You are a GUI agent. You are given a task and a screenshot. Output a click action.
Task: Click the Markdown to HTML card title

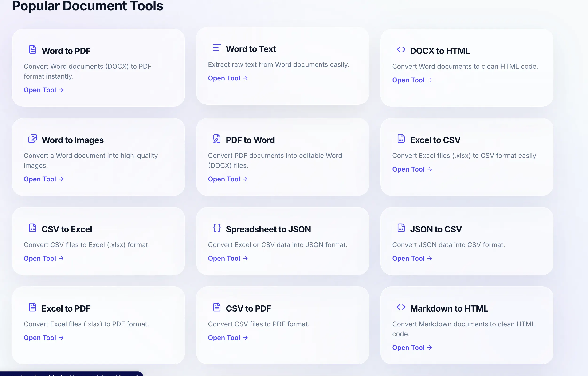pyautogui.click(x=449, y=308)
